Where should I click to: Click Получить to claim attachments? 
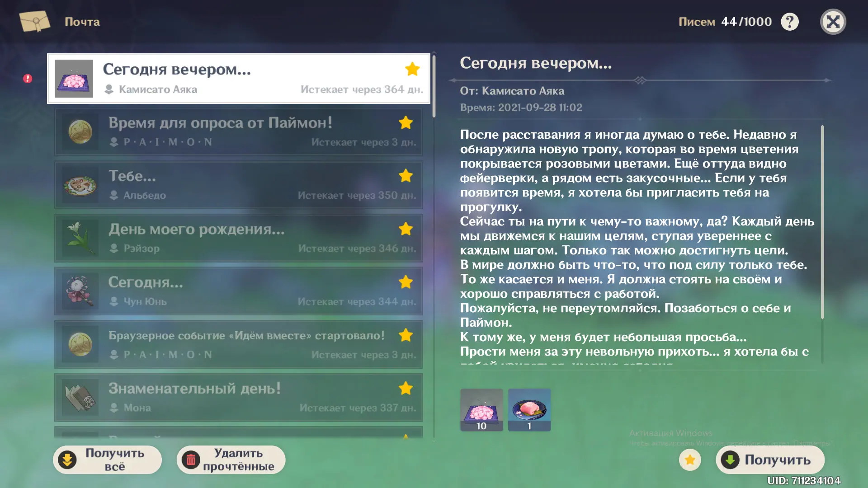tap(770, 460)
